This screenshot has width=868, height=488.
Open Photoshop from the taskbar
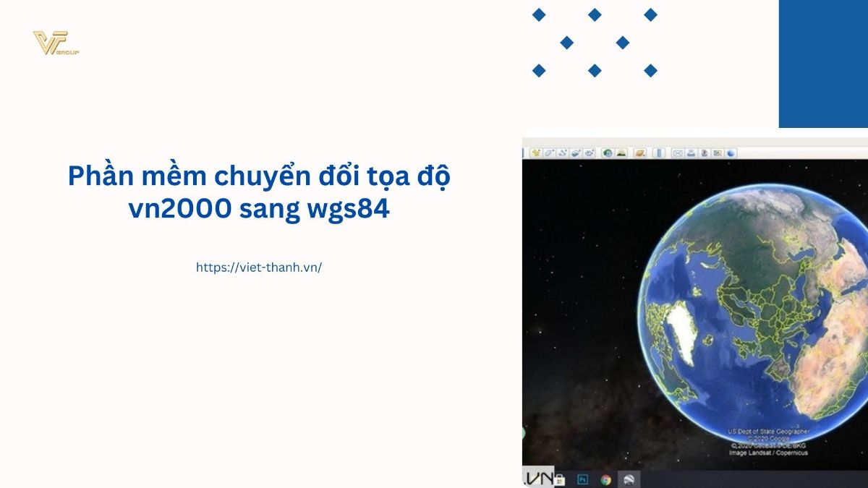tap(582, 479)
